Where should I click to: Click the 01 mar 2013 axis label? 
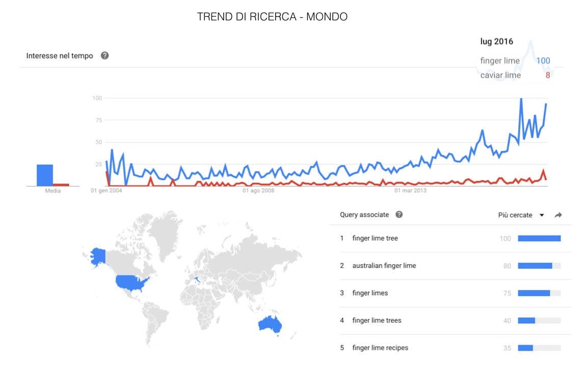[410, 191]
